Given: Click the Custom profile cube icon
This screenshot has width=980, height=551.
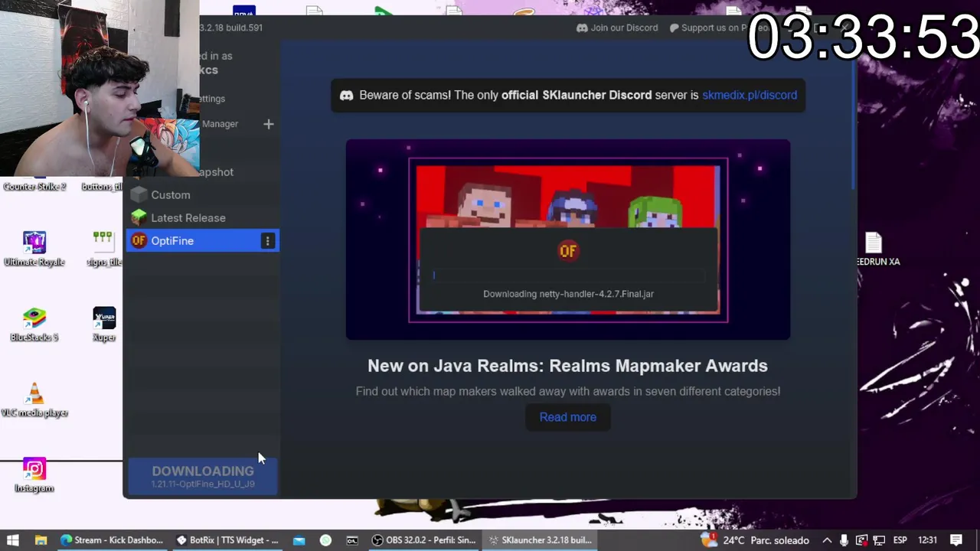Looking at the screenshot, I should (139, 194).
